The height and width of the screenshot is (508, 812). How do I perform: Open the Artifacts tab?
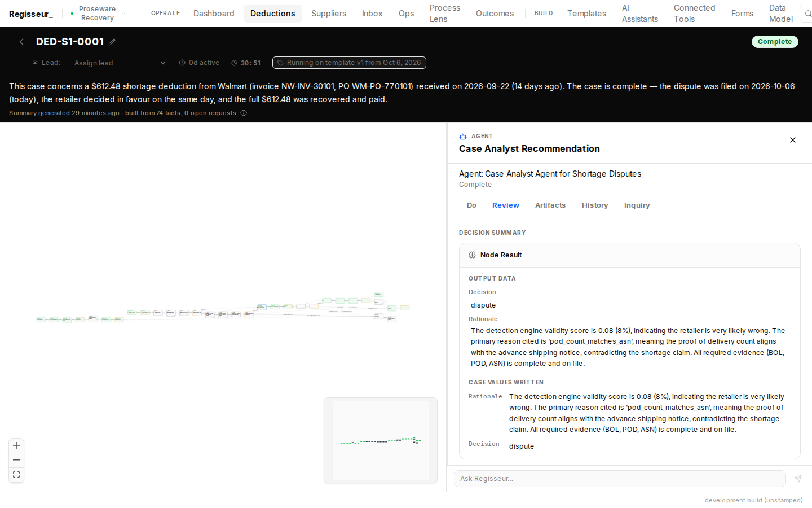550,205
